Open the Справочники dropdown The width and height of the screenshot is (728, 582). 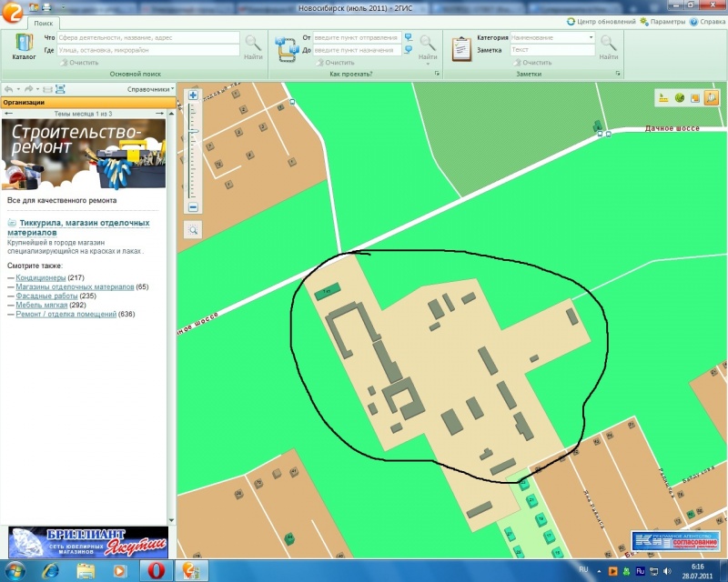pyautogui.click(x=150, y=89)
